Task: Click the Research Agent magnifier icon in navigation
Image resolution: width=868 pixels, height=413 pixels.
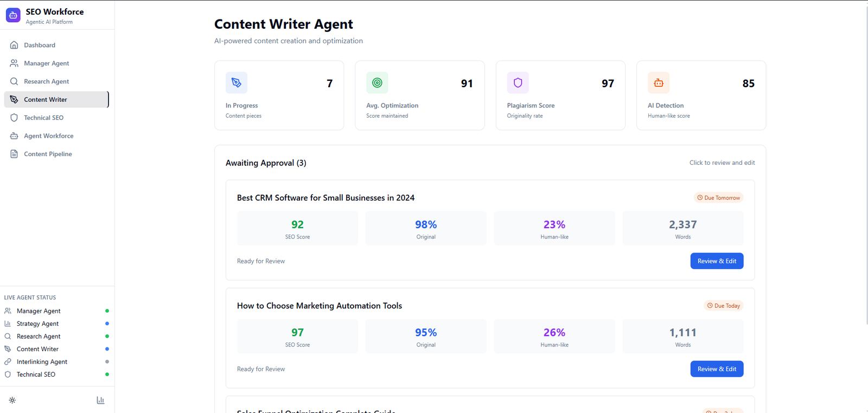Action: (x=14, y=81)
